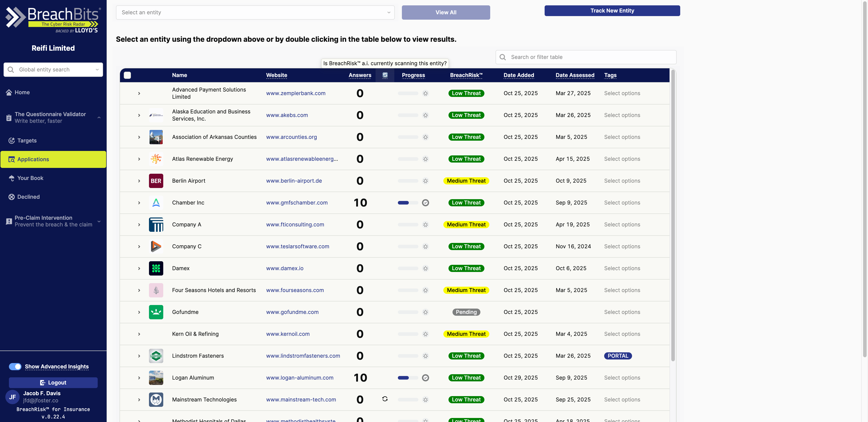Click the scan status icon in table header
The image size is (868, 422).
[x=384, y=75]
